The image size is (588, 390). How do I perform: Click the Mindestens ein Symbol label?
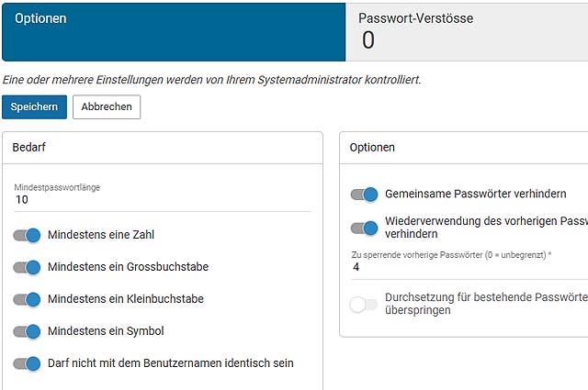[x=106, y=330]
